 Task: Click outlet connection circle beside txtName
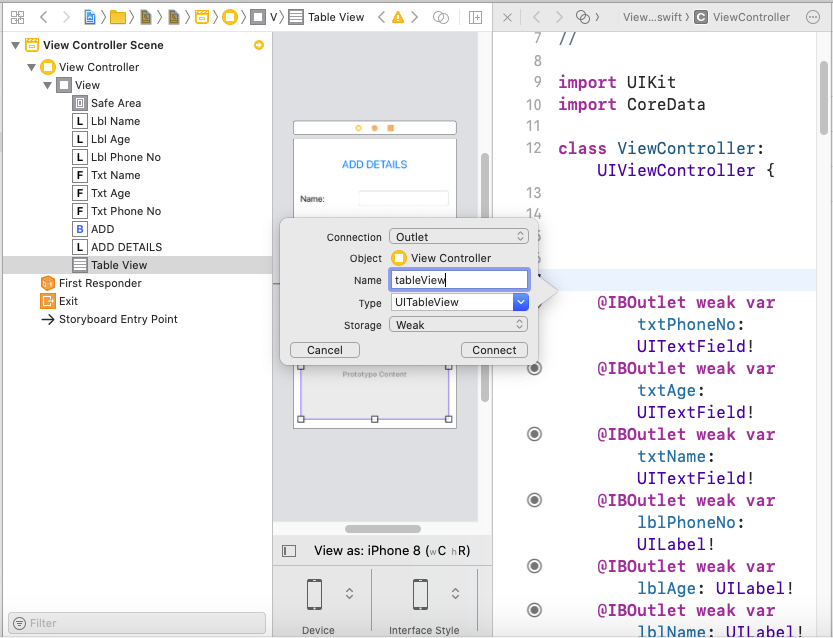534,434
